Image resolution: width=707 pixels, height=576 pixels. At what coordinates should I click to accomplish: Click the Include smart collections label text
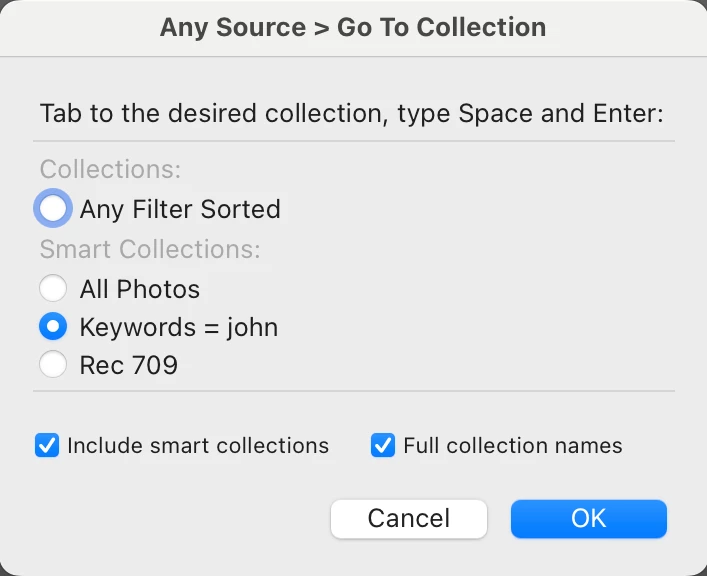click(198, 445)
